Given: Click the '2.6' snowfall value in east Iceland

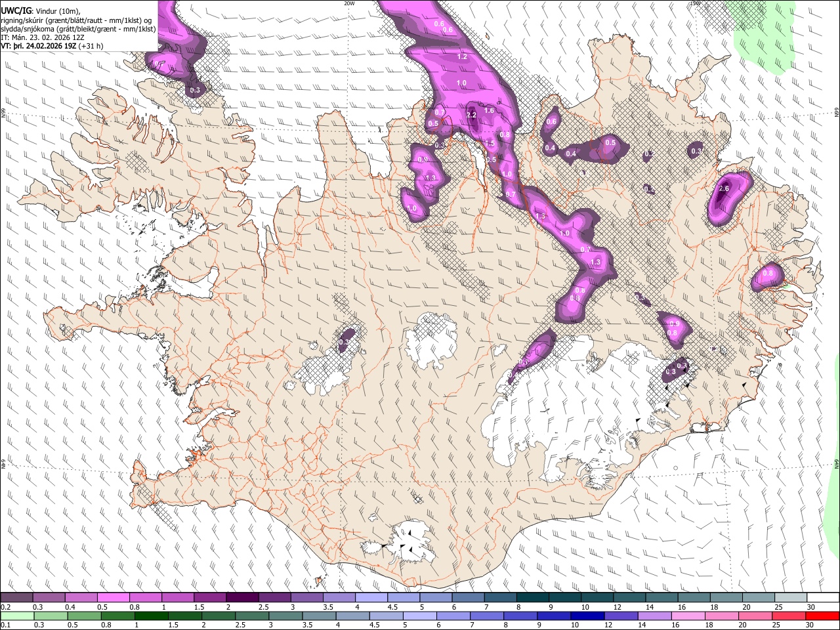Looking at the screenshot, I should pos(724,189).
